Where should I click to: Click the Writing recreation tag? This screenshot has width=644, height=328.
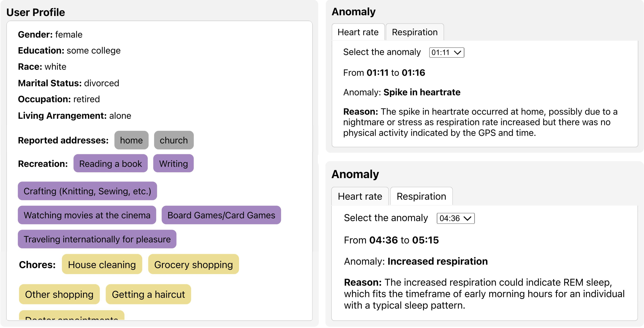click(x=173, y=164)
